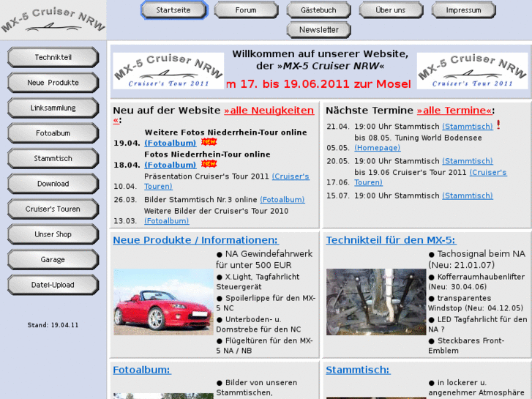This screenshot has height=399, width=532.
Task: Click 'LED Tagfahrlicht für den NA ?' item
Action: pos(478,324)
